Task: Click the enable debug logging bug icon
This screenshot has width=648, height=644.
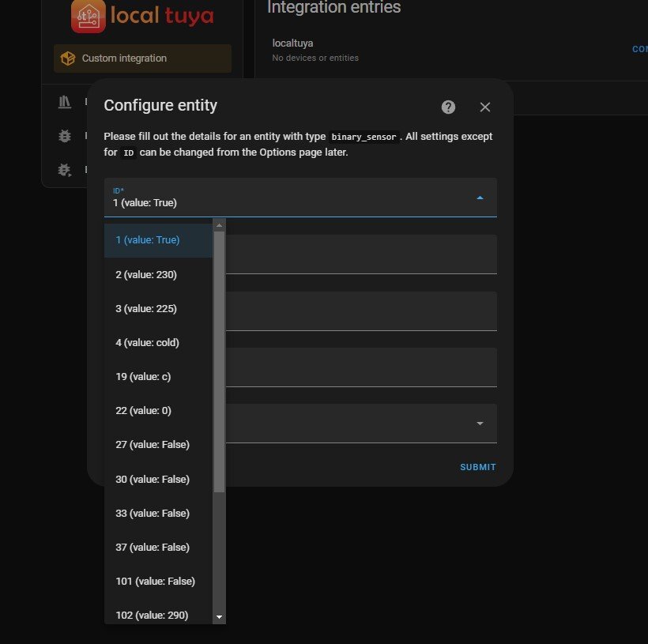Action: pos(65,170)
